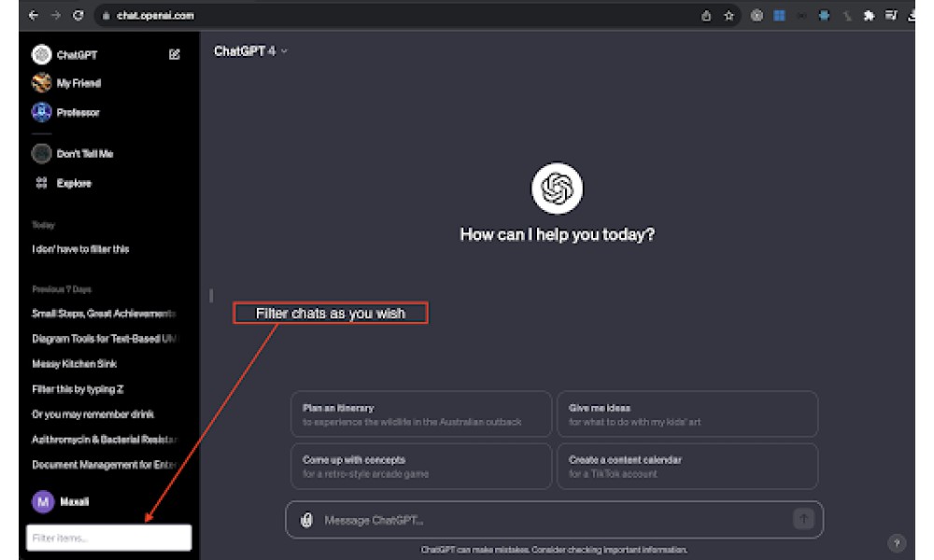Viewport: 934px width, 560px height.
Task: Open the 'Document Management for Enterprise' chat
Action: 105,465
